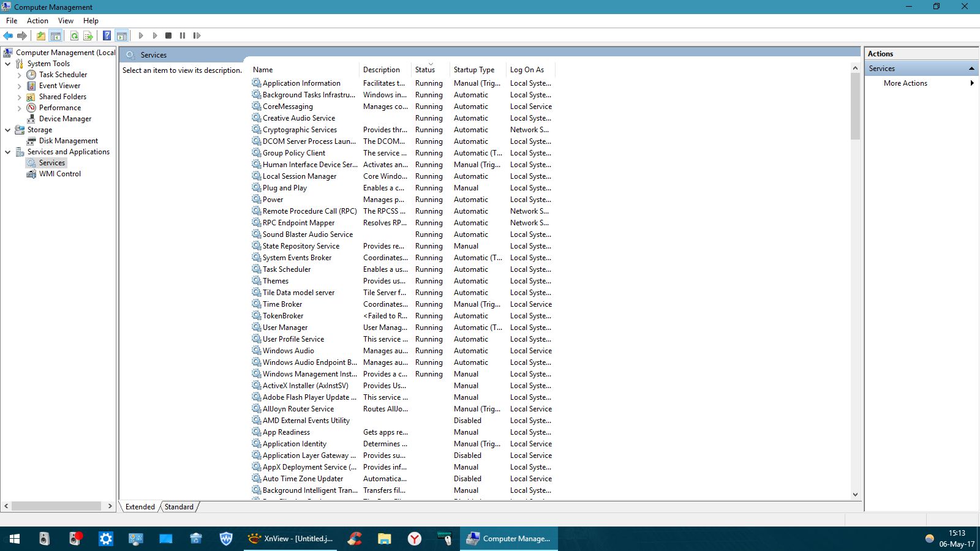The image size is (980, 551).
Task: Open the Yandex browser taskbar icon
Action: (x=415, y=539)
